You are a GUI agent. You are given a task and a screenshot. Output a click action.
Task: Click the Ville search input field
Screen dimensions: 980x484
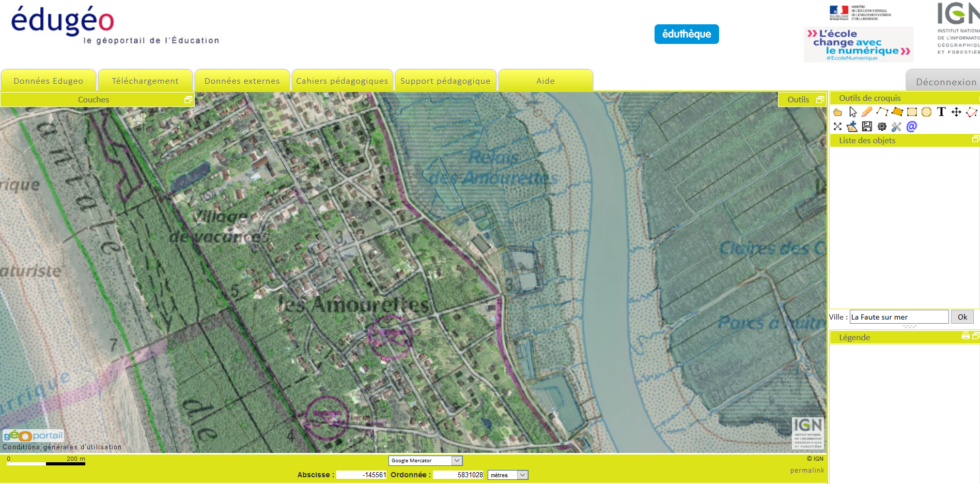(899, 317)
